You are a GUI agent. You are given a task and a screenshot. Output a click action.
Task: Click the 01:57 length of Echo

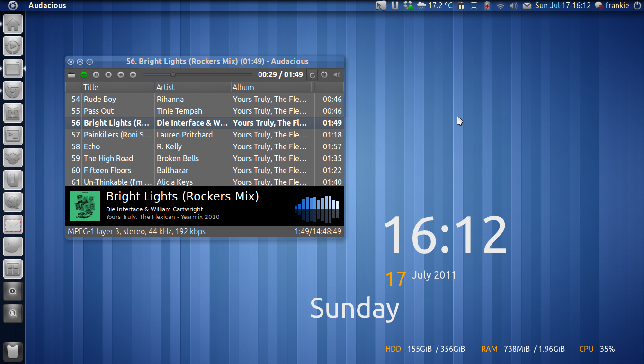click(332, 146)
